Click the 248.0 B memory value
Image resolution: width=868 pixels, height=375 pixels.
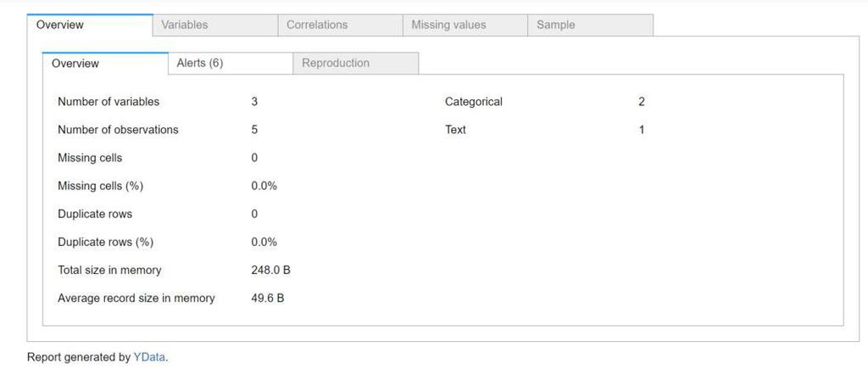click(x=271, y=270)
